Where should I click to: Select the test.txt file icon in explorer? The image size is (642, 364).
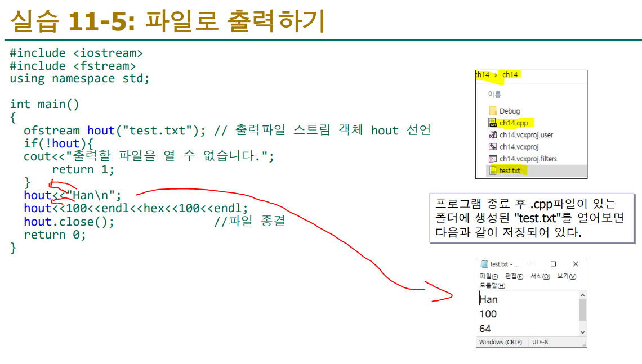[x=493, y=170]
